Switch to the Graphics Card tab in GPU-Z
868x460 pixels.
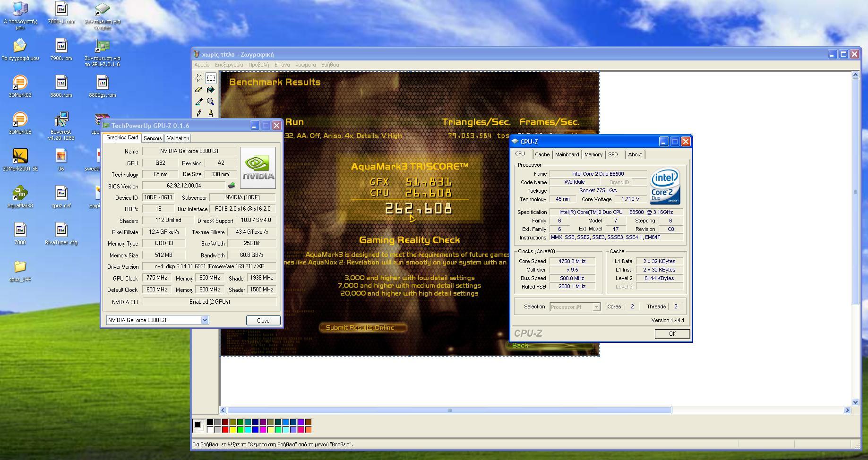coord(122,137)
